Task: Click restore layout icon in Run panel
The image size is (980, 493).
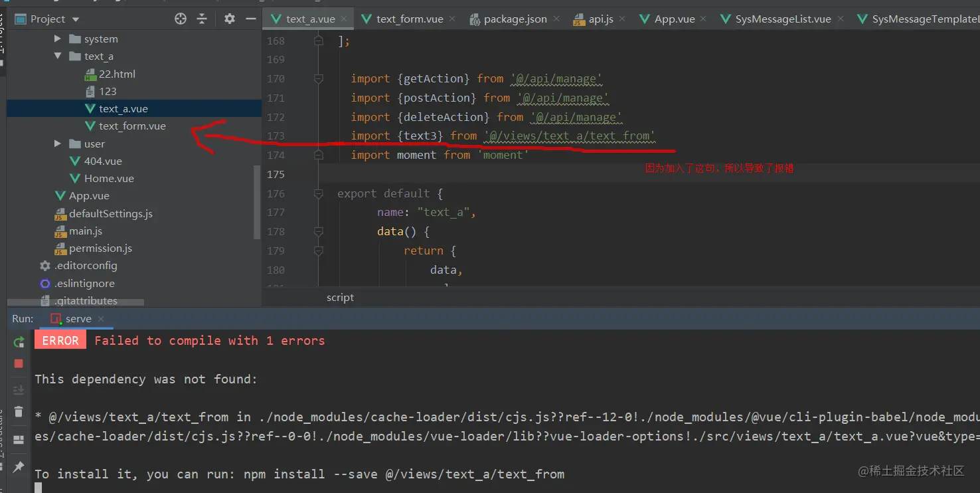Action: (19, 440)
